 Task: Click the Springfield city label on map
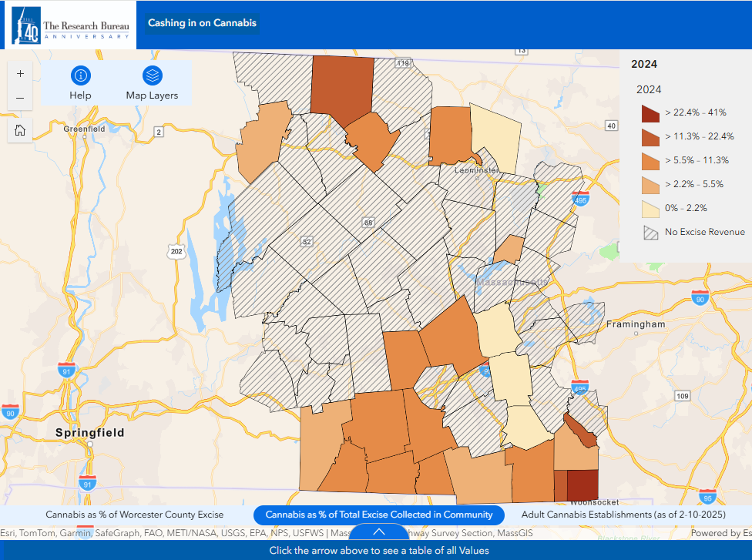pos(89,433)
